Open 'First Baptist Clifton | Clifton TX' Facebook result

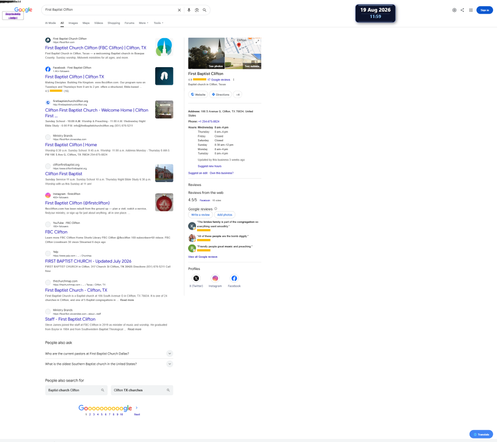(74, 77)
